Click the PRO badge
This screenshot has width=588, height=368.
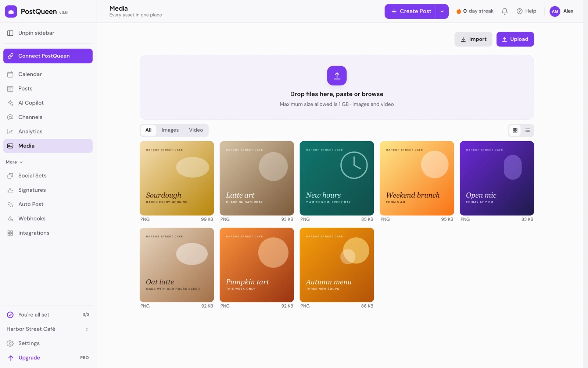click(85, 358)
